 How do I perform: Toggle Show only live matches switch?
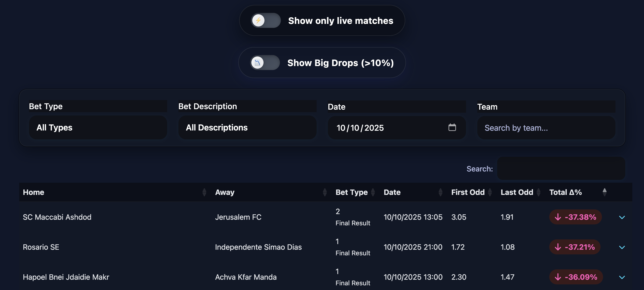[x=265, y=21]
